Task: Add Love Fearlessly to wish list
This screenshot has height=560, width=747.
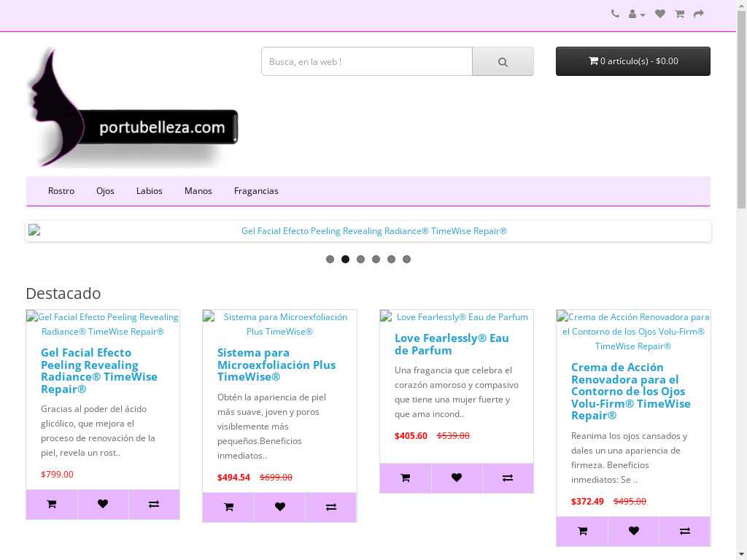Action: point(457,478)
